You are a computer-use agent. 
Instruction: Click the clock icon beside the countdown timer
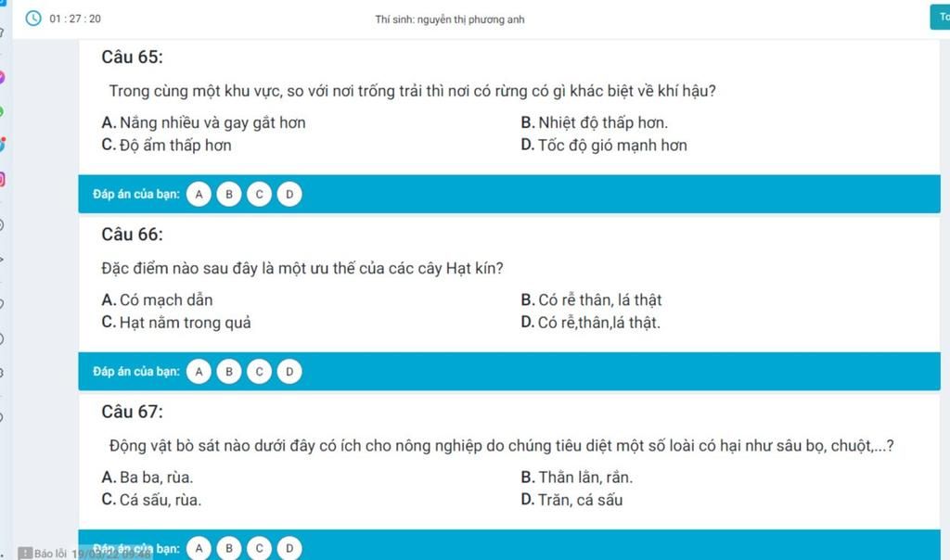tap(33, 19)
